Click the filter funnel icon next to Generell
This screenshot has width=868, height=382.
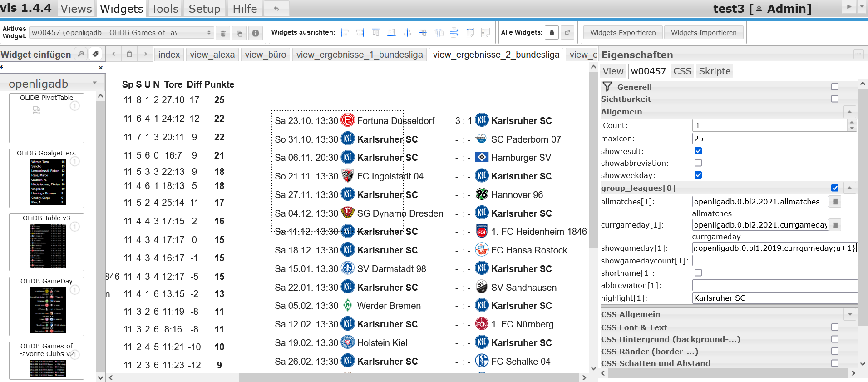tap(607, 87)
